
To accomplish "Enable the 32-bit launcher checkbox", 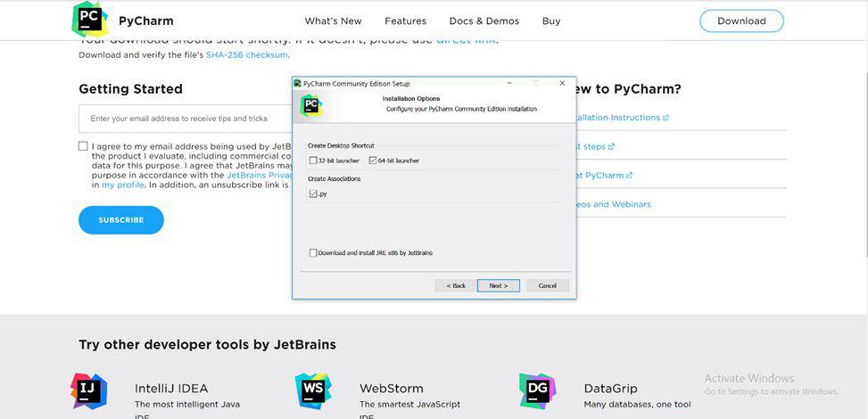I will pos(313,160).
